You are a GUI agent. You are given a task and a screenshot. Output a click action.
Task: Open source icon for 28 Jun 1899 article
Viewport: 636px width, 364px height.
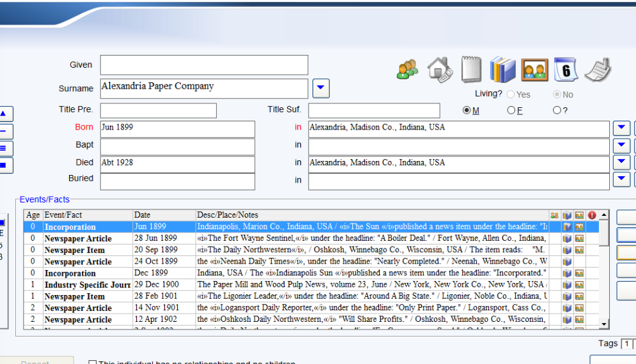[567, 238]
